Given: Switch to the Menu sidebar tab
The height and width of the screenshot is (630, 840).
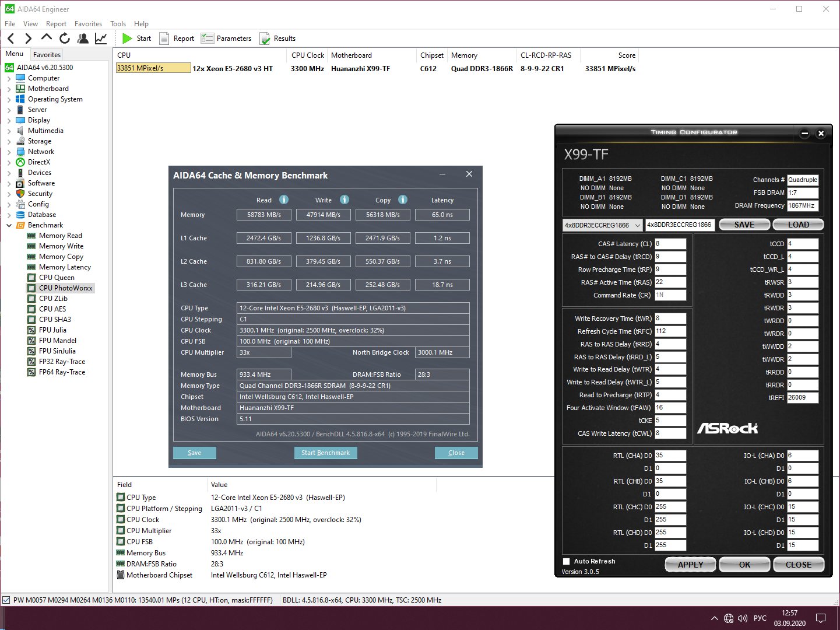Looking at the screenshot, I should tap(15, 54).
